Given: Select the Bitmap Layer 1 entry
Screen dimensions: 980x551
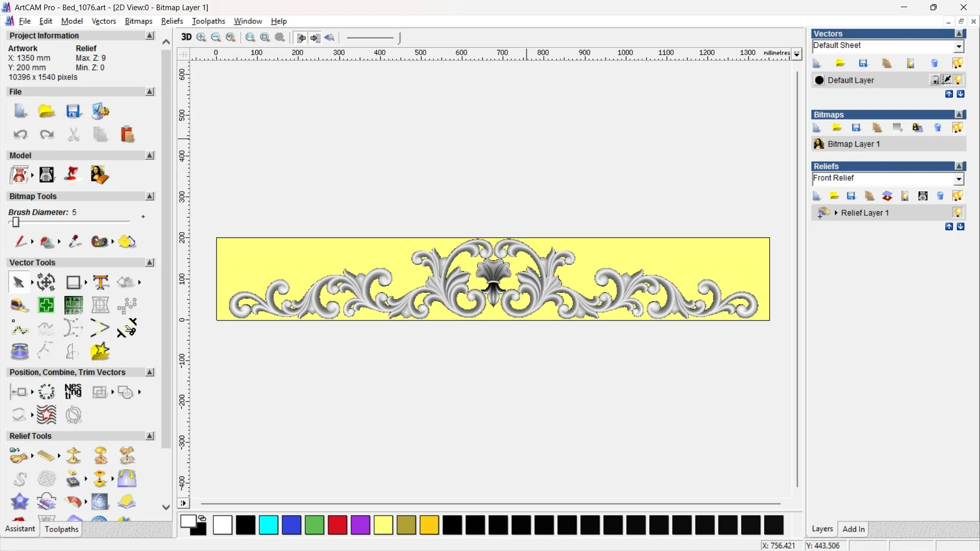Looking at the screenshot, I should click(853, 144).
